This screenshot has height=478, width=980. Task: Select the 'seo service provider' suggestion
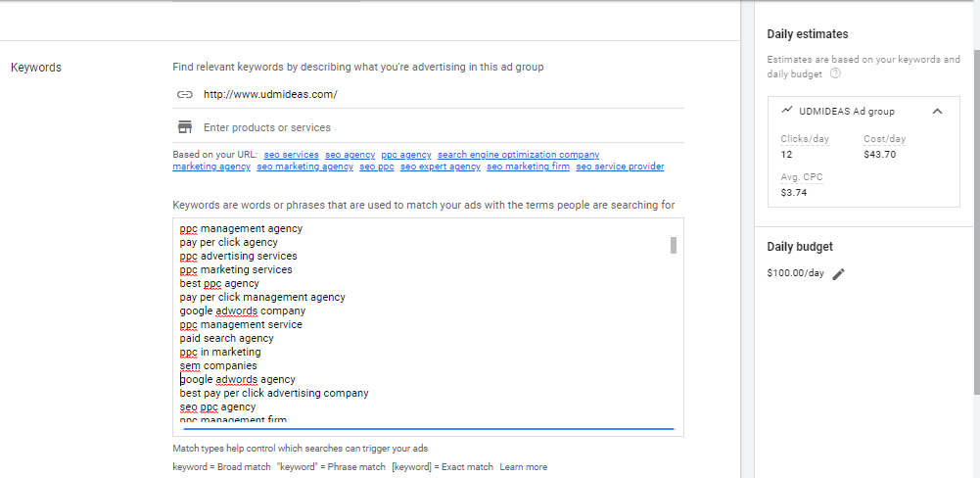pyautogui.click(x=620, y=167)
